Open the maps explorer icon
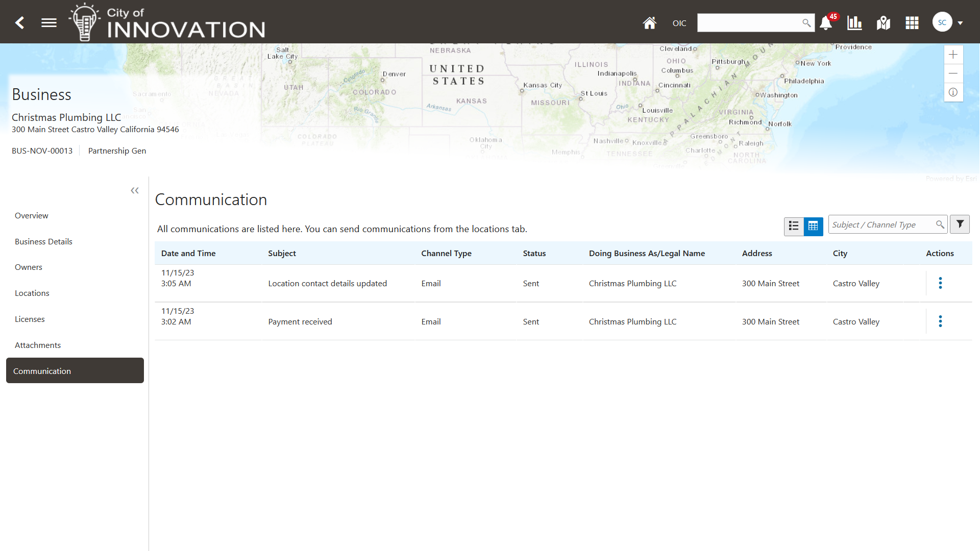 tap(883, 23)
